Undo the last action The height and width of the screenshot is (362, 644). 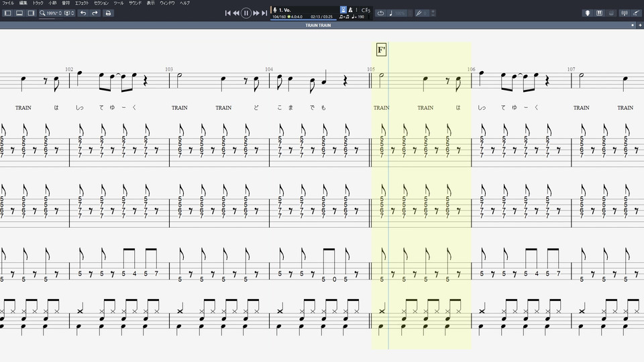pos(83,13)
